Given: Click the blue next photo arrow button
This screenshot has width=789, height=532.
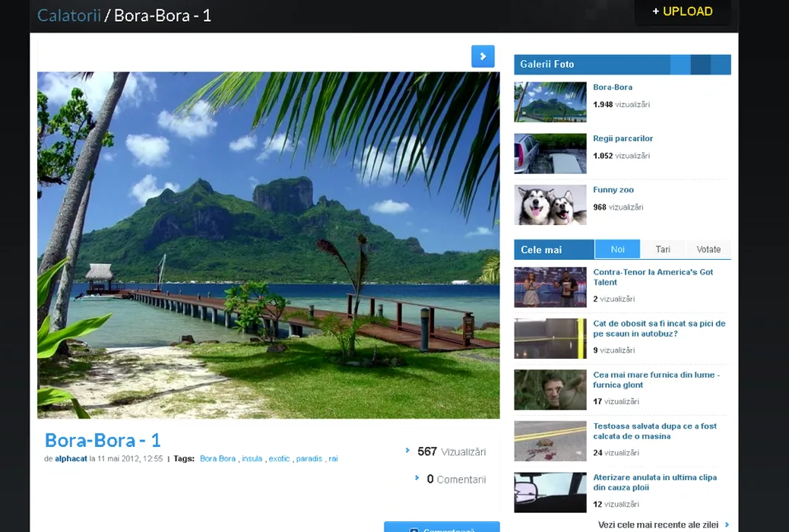Looking at the screenshot, I should (483, 56).
